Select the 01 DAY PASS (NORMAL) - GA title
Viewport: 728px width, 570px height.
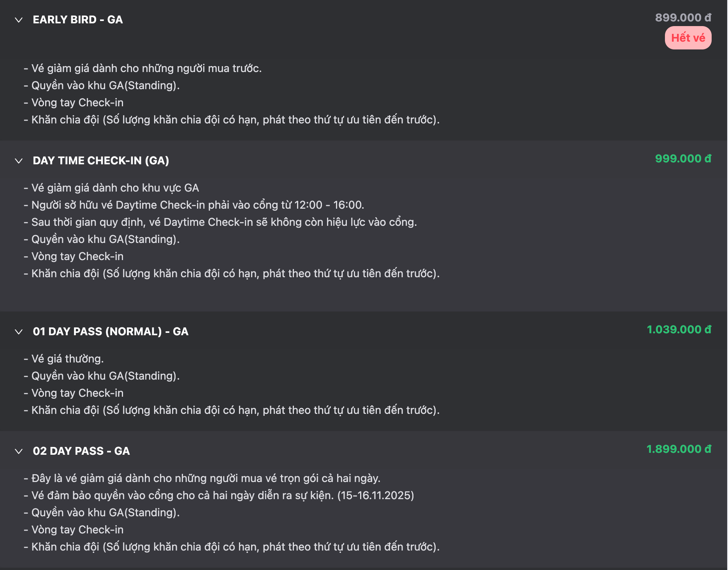(111, 332)
